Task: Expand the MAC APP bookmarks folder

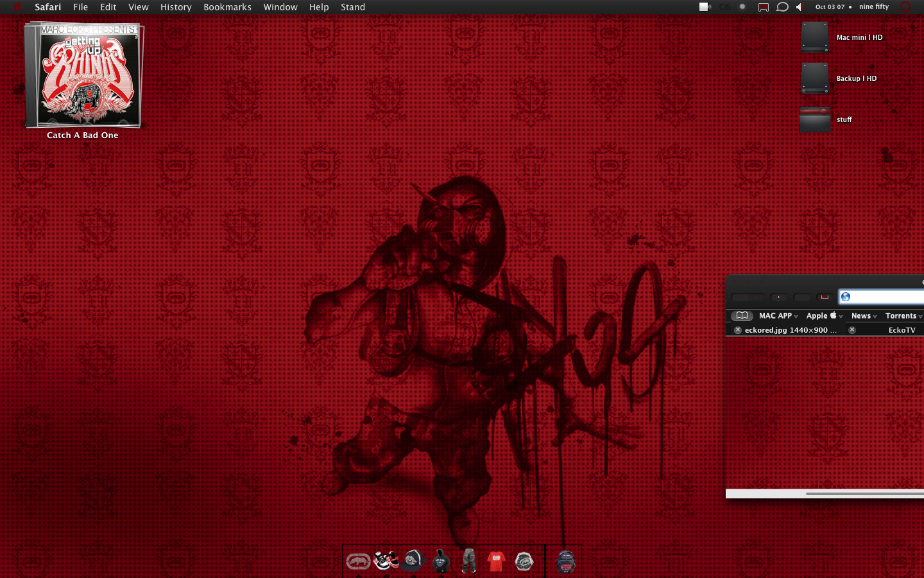Action: click(x=778, y=315)
